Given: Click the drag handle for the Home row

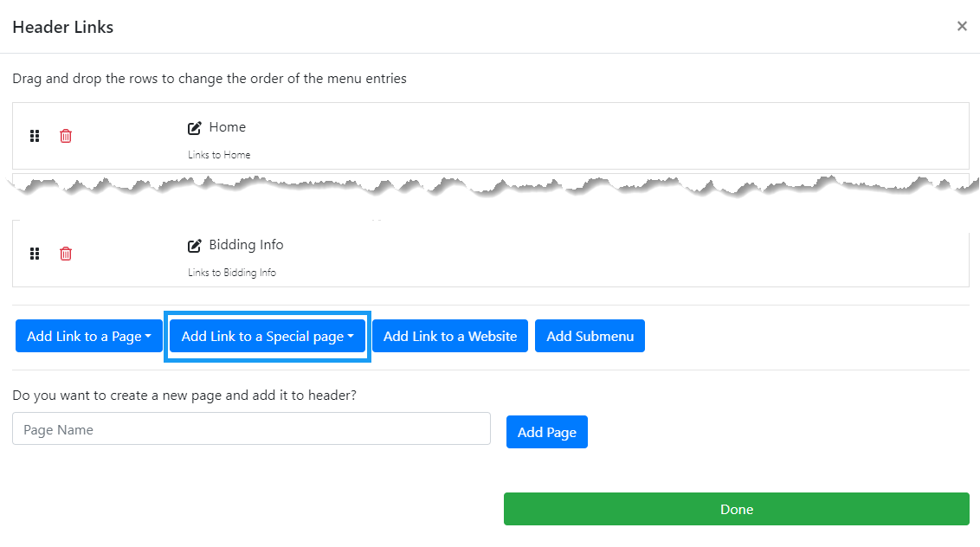Looking at the screenshot, I should pos(35,136).
